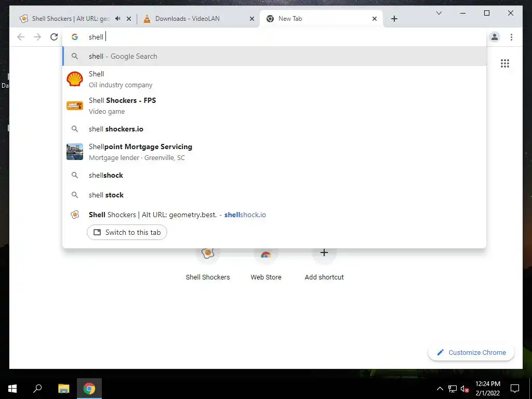Open the tab search chevron

pos(438,13)
